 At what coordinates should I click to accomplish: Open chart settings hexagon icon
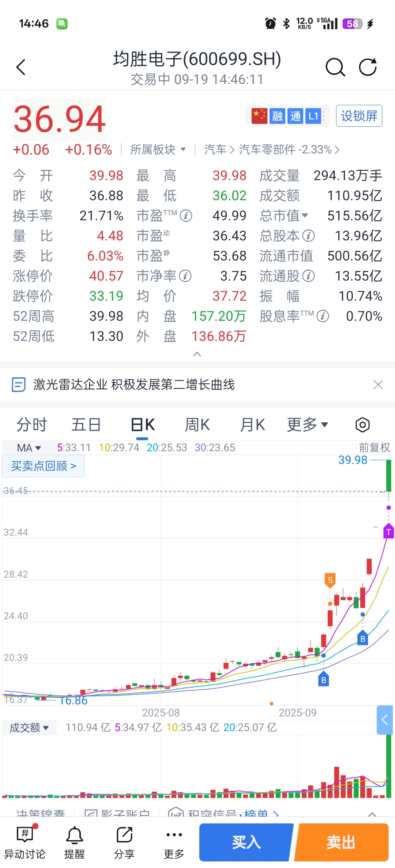(362, 425)
